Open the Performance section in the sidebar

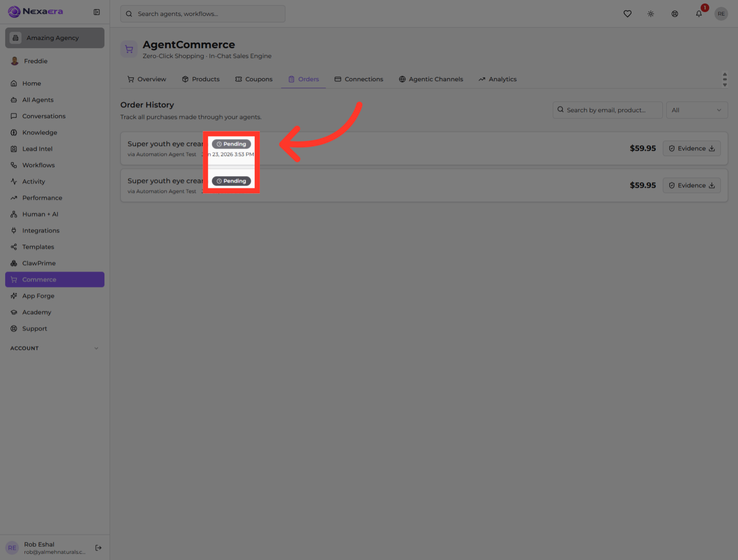tap(55, 198)
